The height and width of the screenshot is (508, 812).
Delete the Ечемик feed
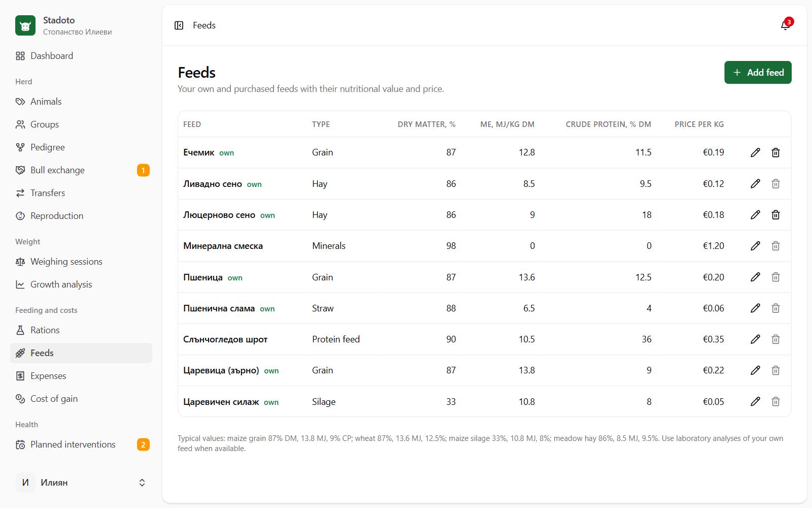click(775, 152)
